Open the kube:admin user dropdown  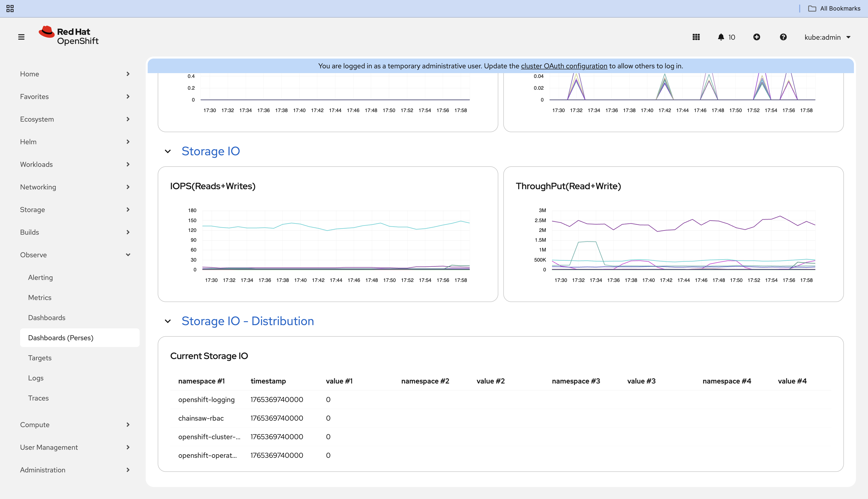coord(827,37)
